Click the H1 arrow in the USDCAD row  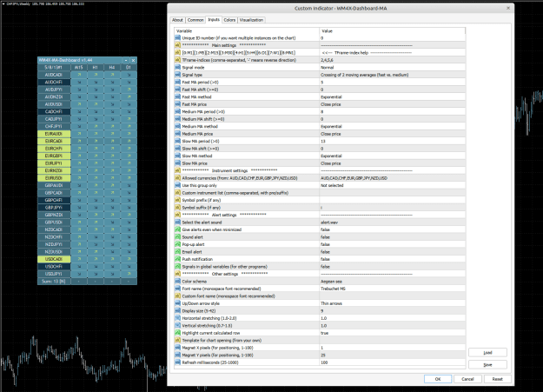(x=96, y=259)
